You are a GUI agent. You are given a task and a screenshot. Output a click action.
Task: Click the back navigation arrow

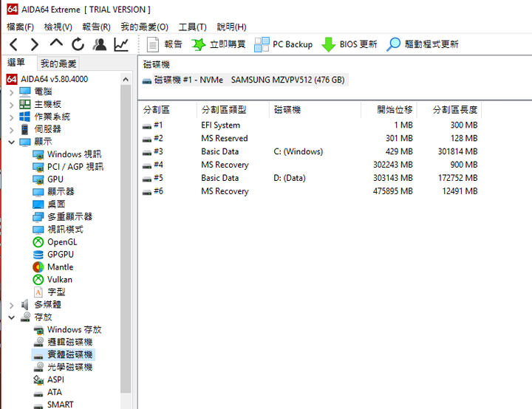tap(13, 44)
